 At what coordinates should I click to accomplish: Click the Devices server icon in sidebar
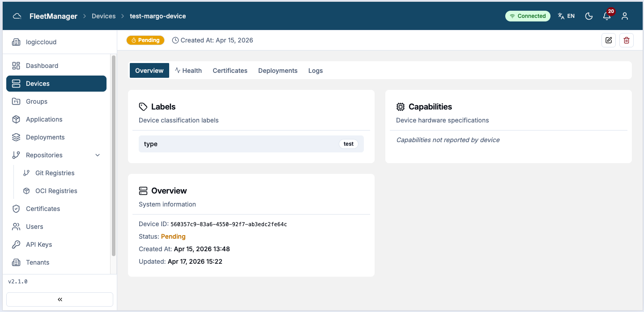pyautogui.click(x=16, y=84)
